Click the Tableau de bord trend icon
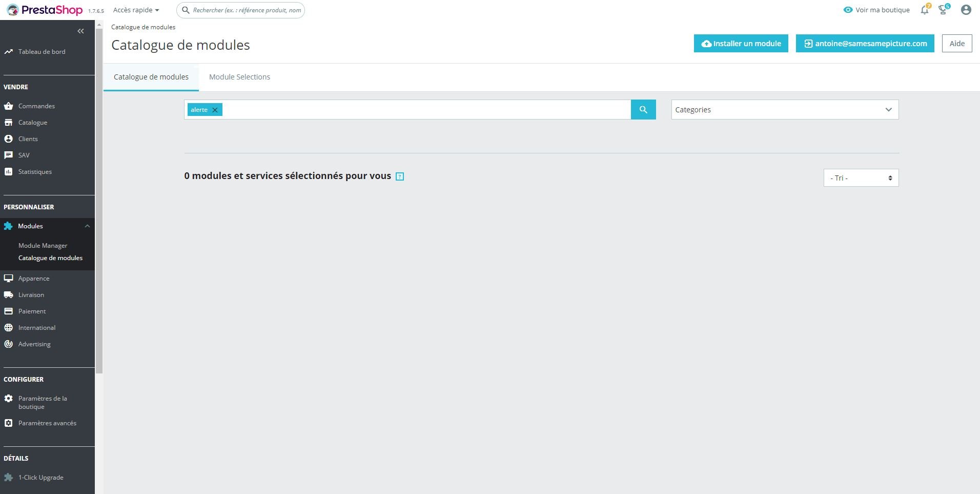 [8, 52]
